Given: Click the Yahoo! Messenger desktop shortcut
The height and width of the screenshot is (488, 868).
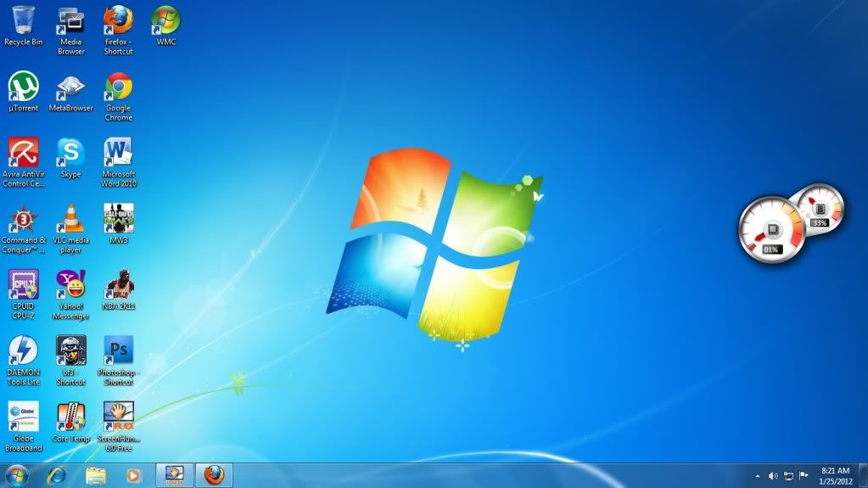Looking at the screenshot, I should tap(70, 284).
